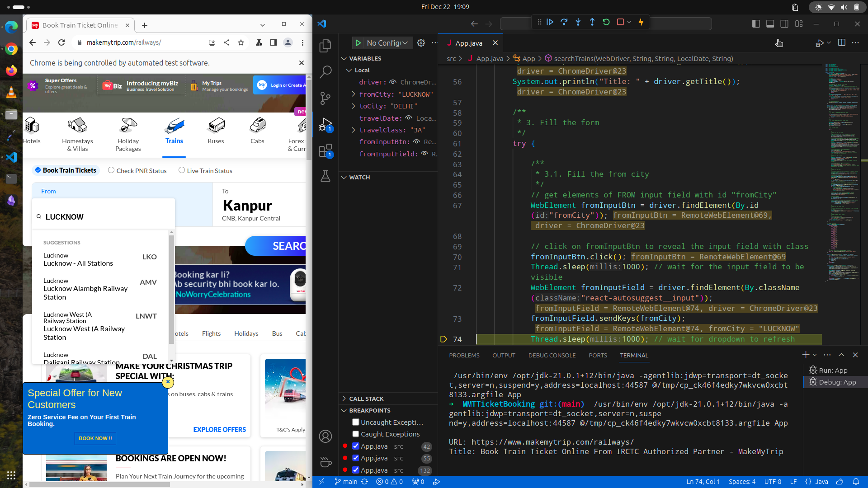
Task: Stop the debugging session
Action: coord(620,22)
